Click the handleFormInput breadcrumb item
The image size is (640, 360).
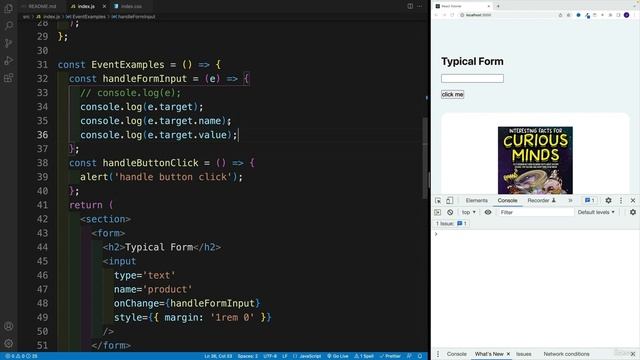click(133, 17)
